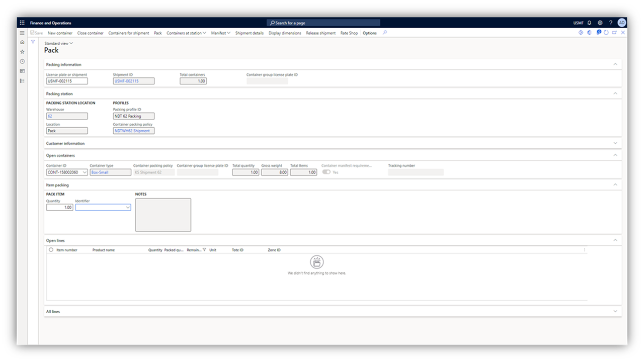Toggle Container manifest requirement switch

[x=327, y=172]
